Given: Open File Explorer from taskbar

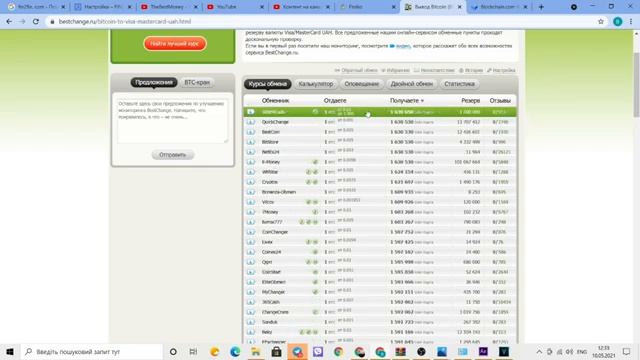Looking at the screenshot, I should coord(256,351).
